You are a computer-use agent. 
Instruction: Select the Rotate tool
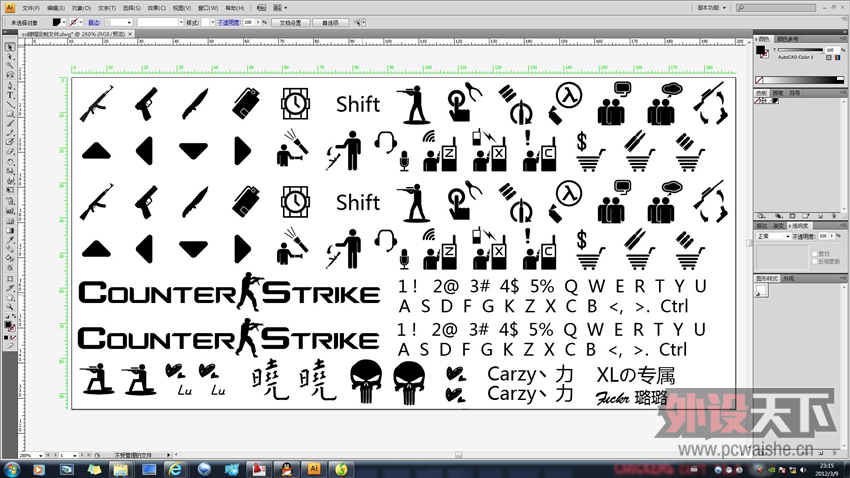(10, 162)
